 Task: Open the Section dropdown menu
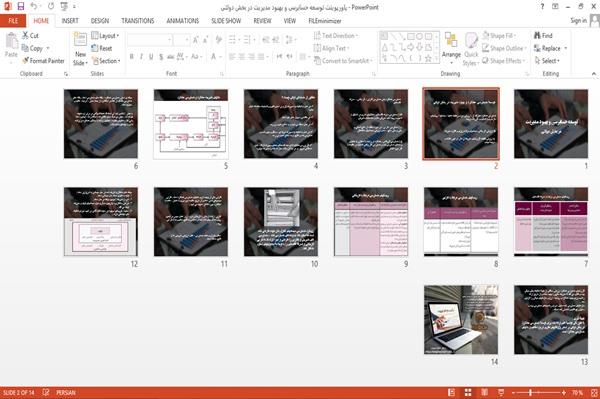pyautogui.click(x=106, y=61)
